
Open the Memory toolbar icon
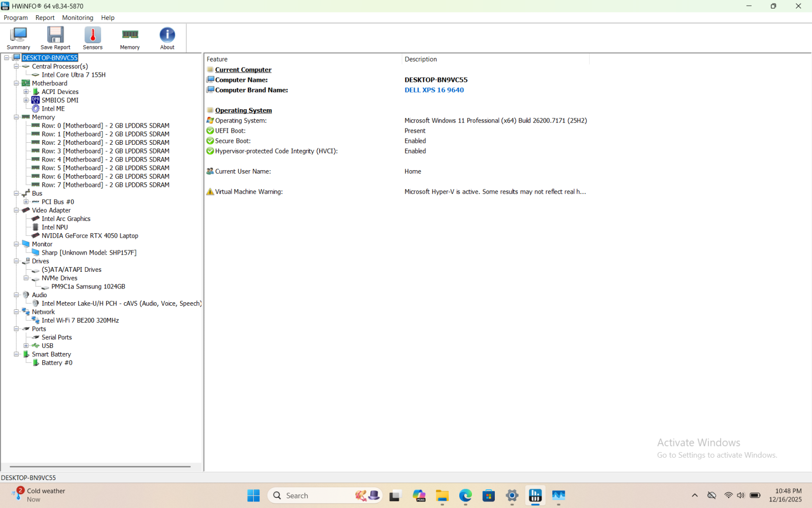pos(130,39)
